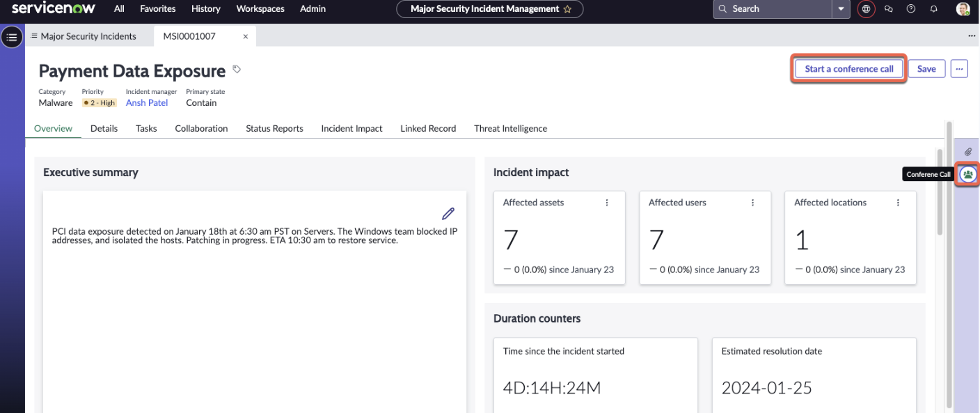Open the notifications bell icon
The width and height of the screenshot is (980, 413).
(x=933, y=9)
